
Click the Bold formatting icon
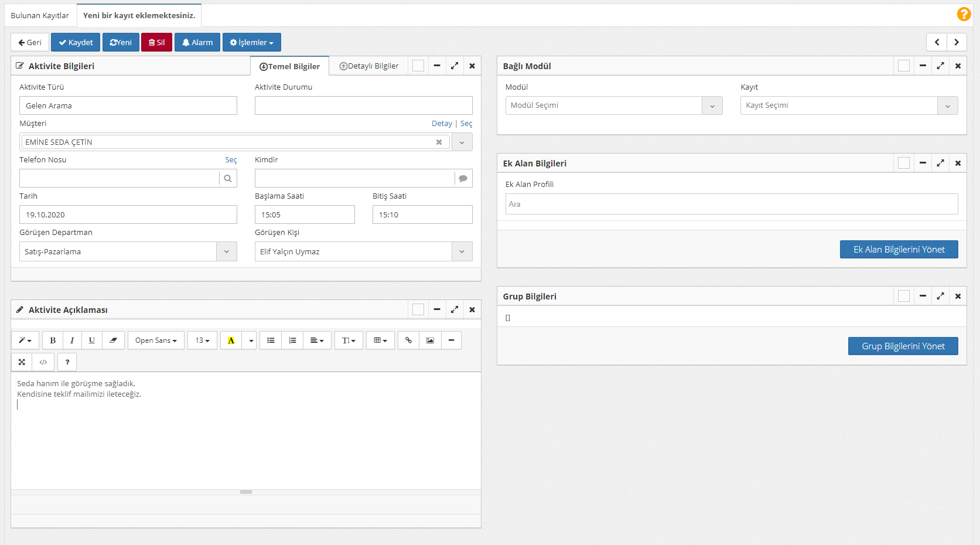[53, 340]
